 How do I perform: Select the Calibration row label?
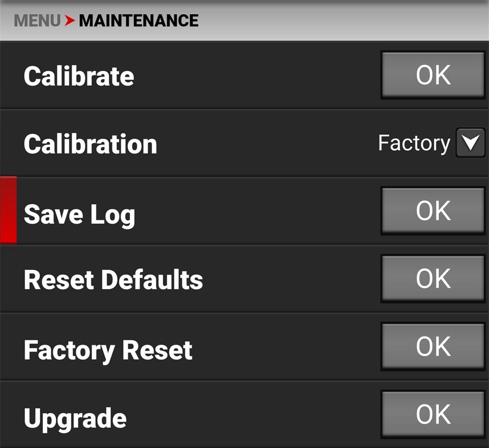point(90,144)
